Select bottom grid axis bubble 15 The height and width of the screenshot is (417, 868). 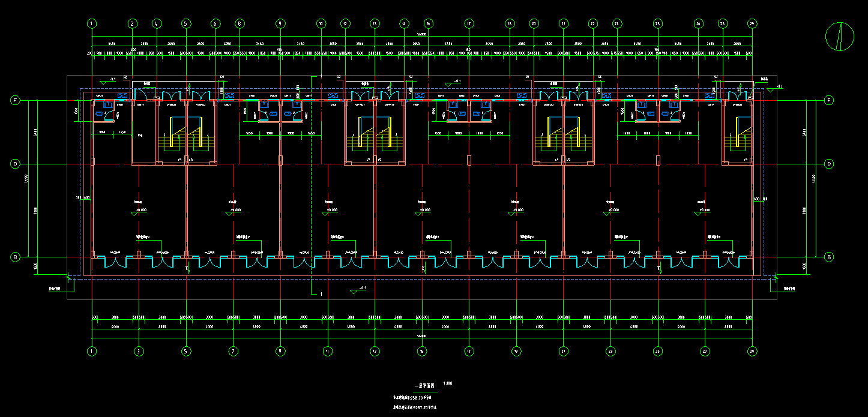[422, 351]
